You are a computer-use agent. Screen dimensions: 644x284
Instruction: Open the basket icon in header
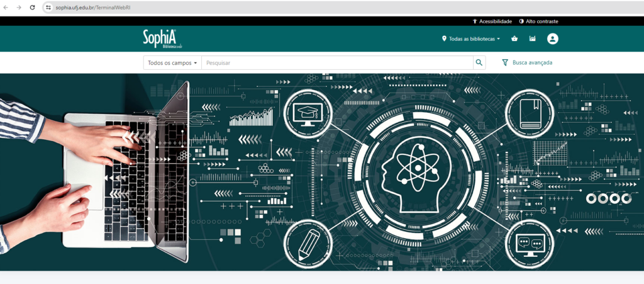point(514,39)
